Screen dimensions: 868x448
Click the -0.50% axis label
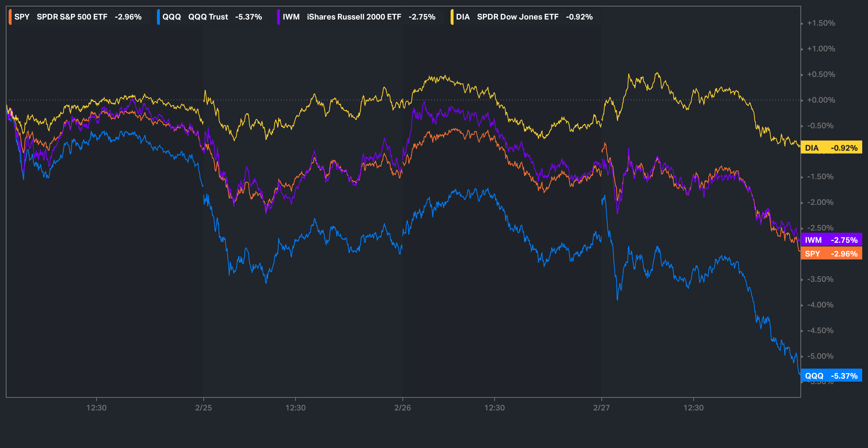coord(821,126)
